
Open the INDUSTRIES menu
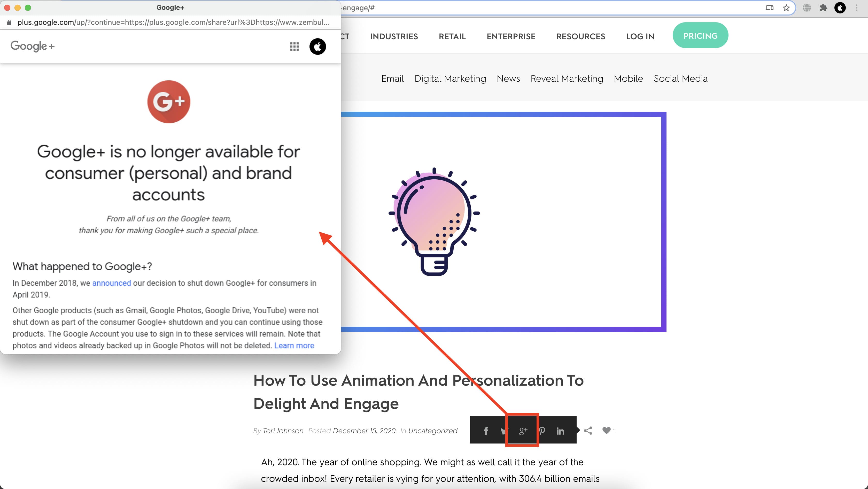tap(394, 36)
